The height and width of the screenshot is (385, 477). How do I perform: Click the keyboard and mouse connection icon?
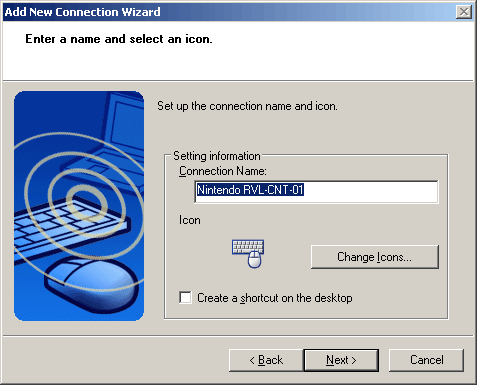point(248,254)
